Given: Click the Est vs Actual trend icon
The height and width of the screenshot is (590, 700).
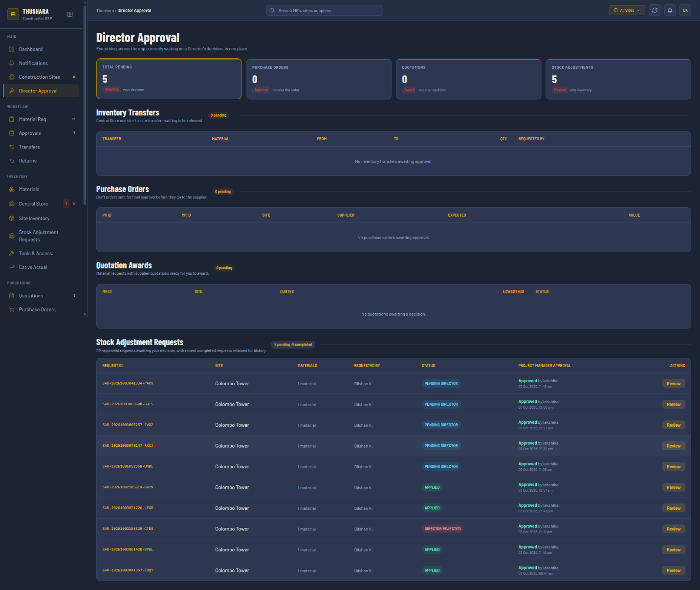Looking at the screenshot, I should 12,267.
